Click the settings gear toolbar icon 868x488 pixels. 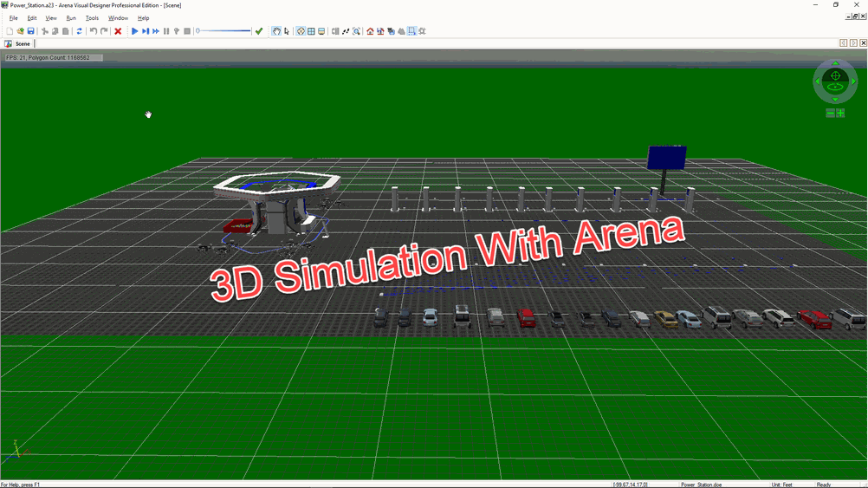click(423, 31)
